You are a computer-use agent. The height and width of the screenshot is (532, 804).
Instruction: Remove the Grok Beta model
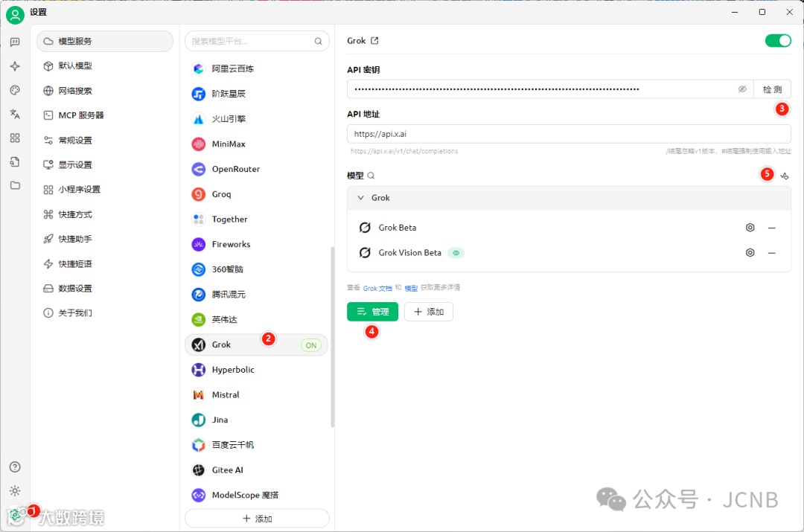click(x=772, y=228)
